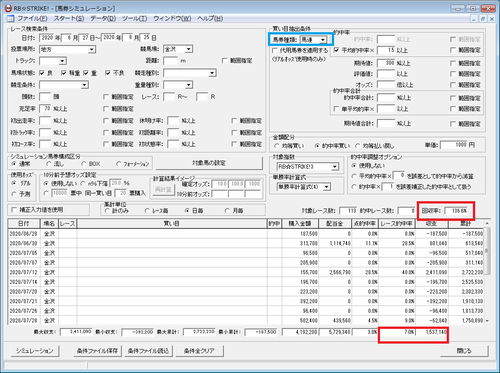Click the 完走率 input field
The image size is (500, 373).
[x=45, y=109]
